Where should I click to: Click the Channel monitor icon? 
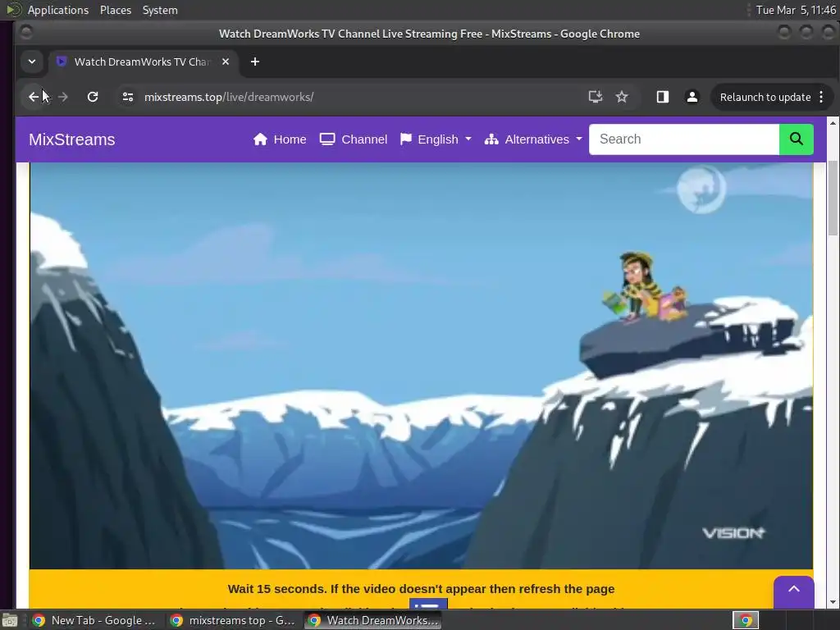tap(326, 139)
